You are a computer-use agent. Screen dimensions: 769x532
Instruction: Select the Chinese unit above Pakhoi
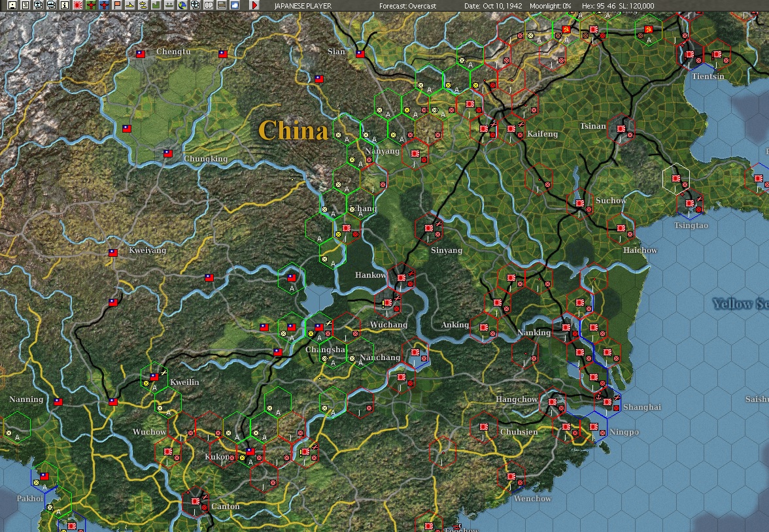44,476
